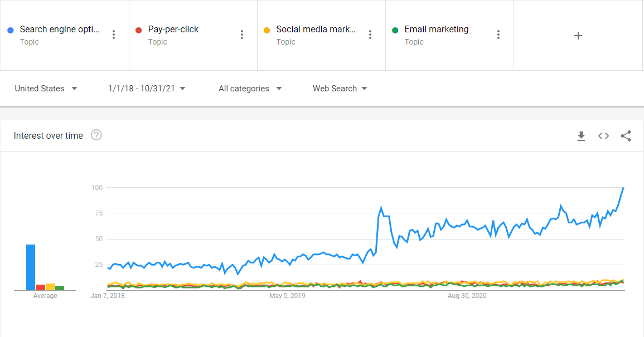This screenshot has height=337, width=644.
Task: Open more options for Pay-per-click term
Action: tap(242, 35)
